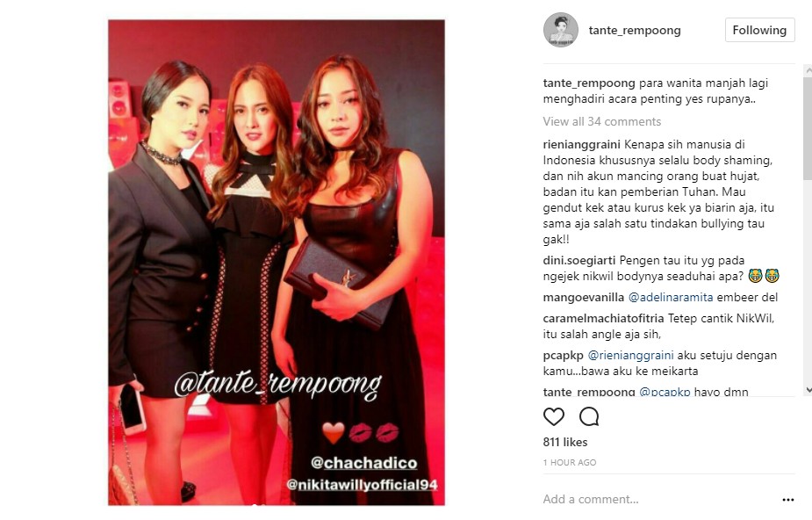Visit dini.soegiarti commenter profile

click(579, 261)
